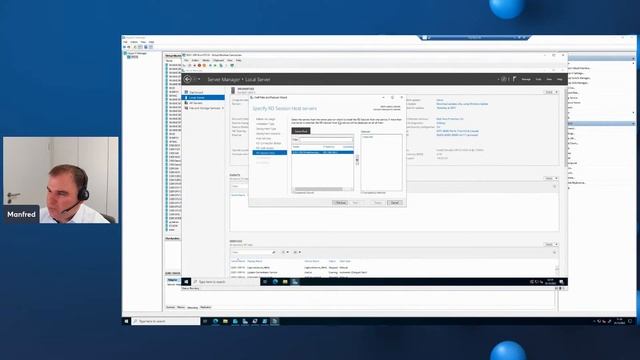
Task: Select RD Web Access wizard step
Action: [265, 148]
